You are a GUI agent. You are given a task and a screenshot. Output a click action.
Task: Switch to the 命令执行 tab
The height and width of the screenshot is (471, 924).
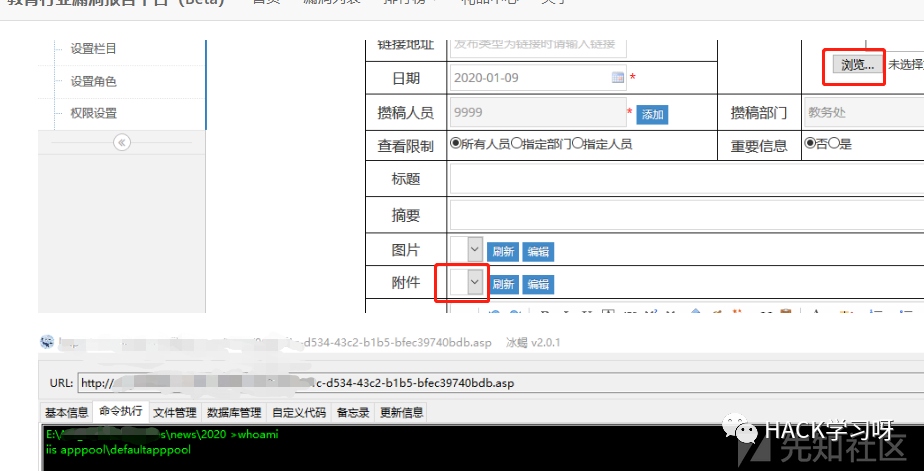point(121,411)
